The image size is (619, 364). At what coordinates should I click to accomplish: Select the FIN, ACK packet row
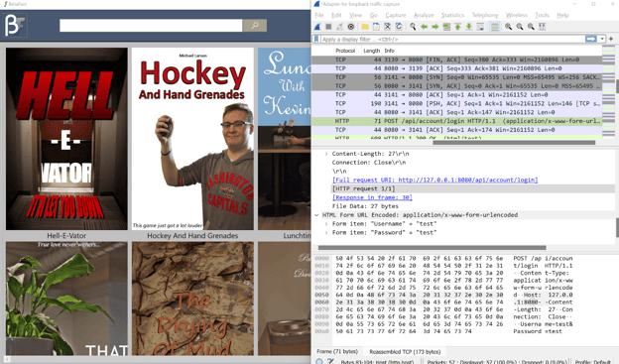point(456,61)
